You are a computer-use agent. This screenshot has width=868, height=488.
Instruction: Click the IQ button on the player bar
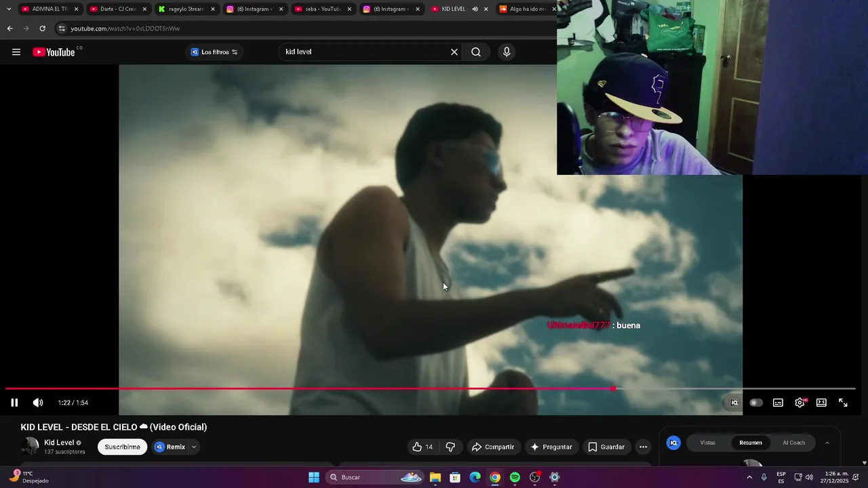click(x=734, y=403)
